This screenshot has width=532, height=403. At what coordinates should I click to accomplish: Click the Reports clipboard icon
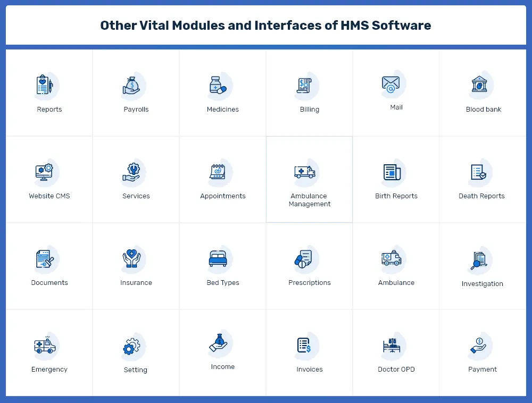[x=45, y=85]
